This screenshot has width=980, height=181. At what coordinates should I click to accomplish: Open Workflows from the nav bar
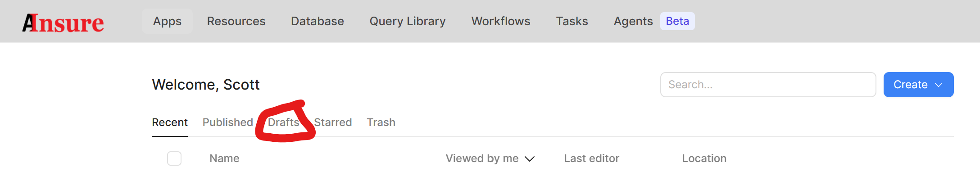(501, 21)
